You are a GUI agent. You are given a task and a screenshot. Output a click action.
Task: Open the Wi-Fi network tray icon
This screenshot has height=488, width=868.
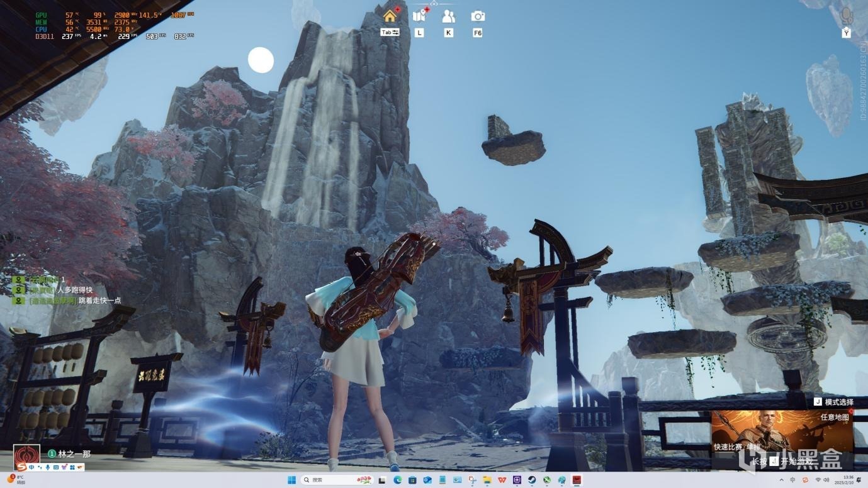coord(819,480)
